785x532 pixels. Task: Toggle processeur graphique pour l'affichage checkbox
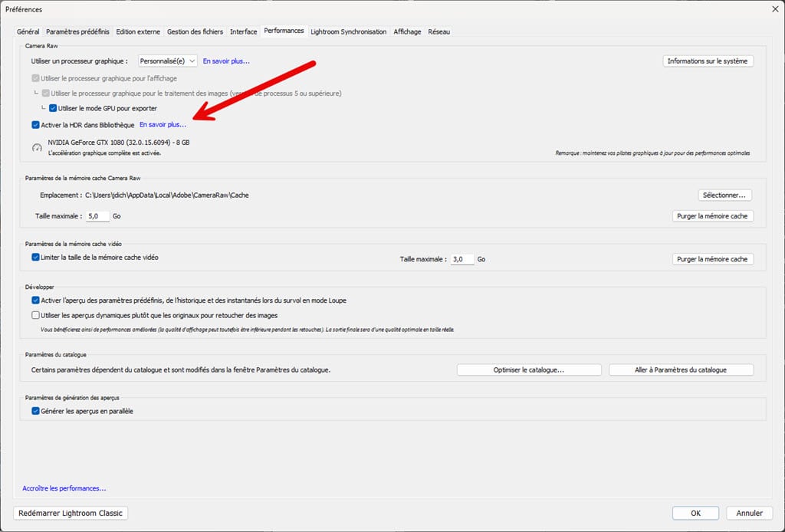pyautogui.click(x=35, y=78)
